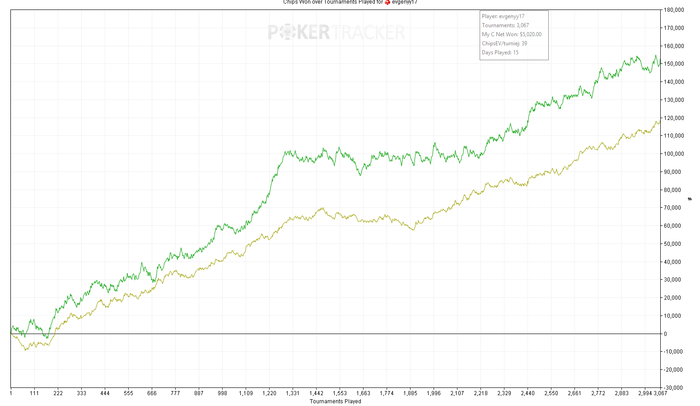Click the x-axis label 2,329
The height and width of the screenshot is (406, 700).
[x=504, y=393]
